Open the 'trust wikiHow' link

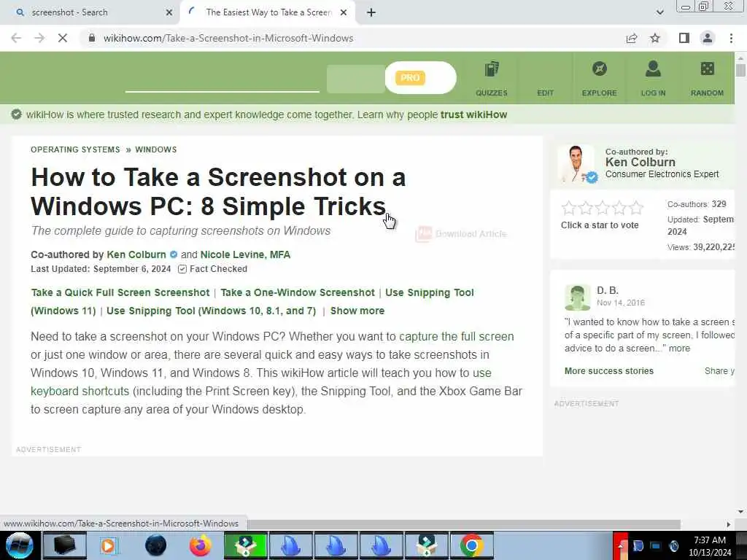coord(473,114)
